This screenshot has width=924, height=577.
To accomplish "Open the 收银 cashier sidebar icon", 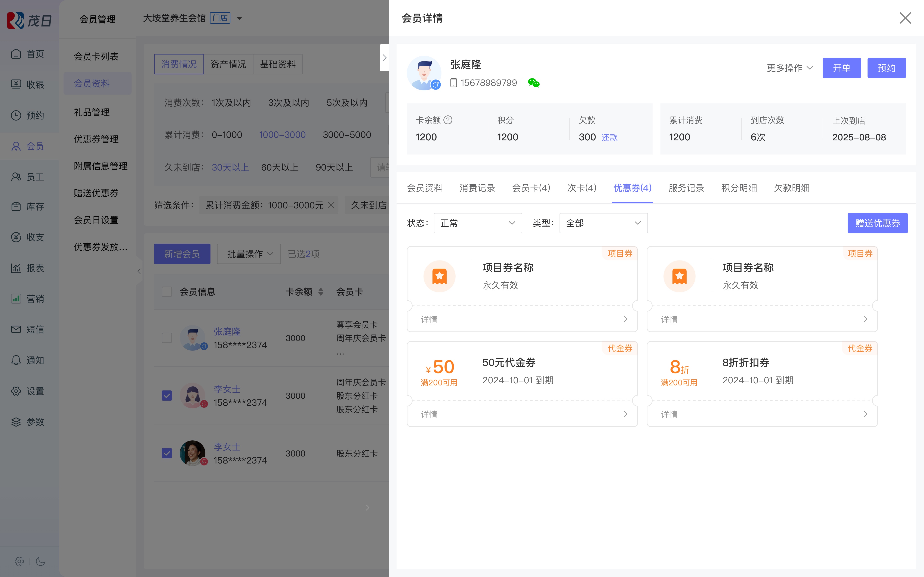I will (x=16, y=84).
